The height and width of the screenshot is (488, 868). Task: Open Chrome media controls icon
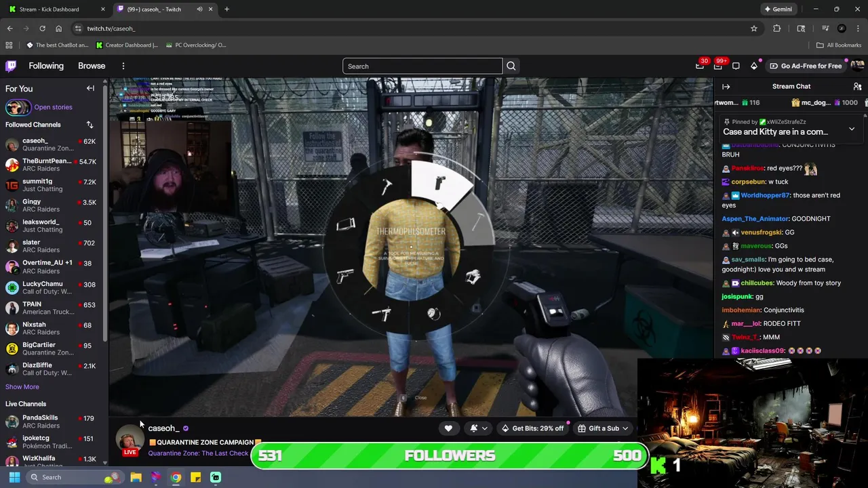825,28
